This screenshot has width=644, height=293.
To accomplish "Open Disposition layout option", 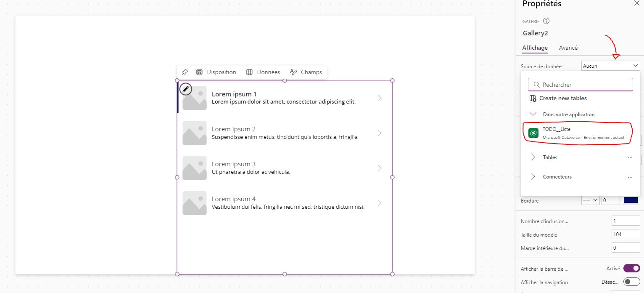I will (x=216, y=72).
